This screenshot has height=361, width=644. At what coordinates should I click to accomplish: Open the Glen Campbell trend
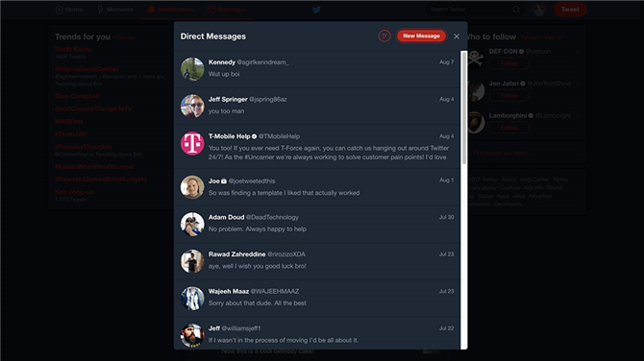coord(77,96)
